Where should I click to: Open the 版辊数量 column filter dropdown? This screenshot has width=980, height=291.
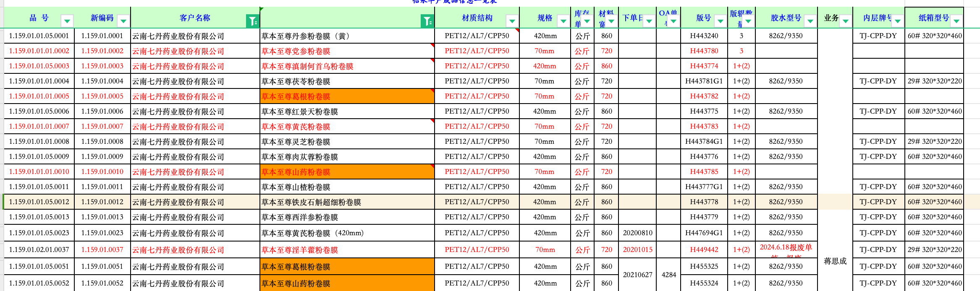[748, 21]
